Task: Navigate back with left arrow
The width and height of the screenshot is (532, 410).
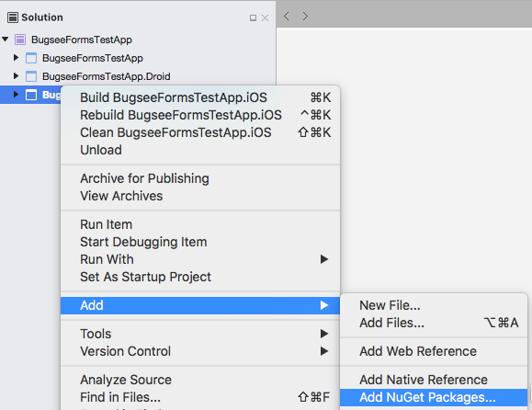Action: tap(287, 16)
